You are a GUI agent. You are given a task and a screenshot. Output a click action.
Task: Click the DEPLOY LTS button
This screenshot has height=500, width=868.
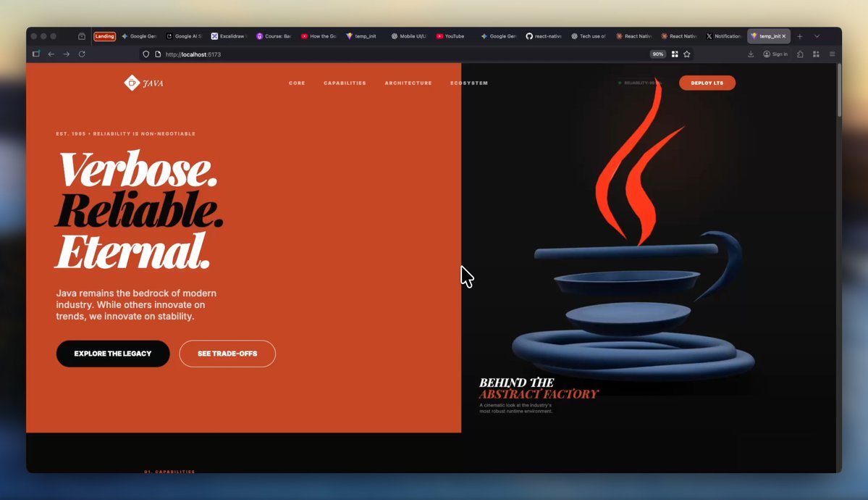point(707,83)
